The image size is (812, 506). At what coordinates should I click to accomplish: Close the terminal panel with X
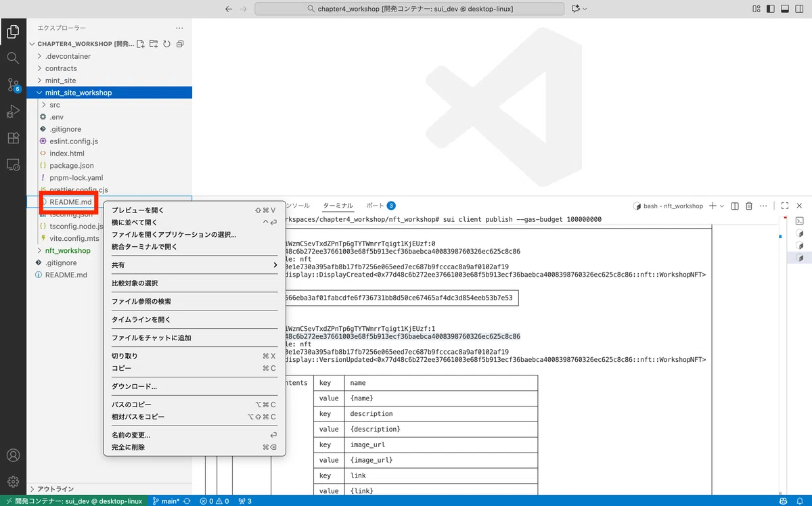coord(799,206)
